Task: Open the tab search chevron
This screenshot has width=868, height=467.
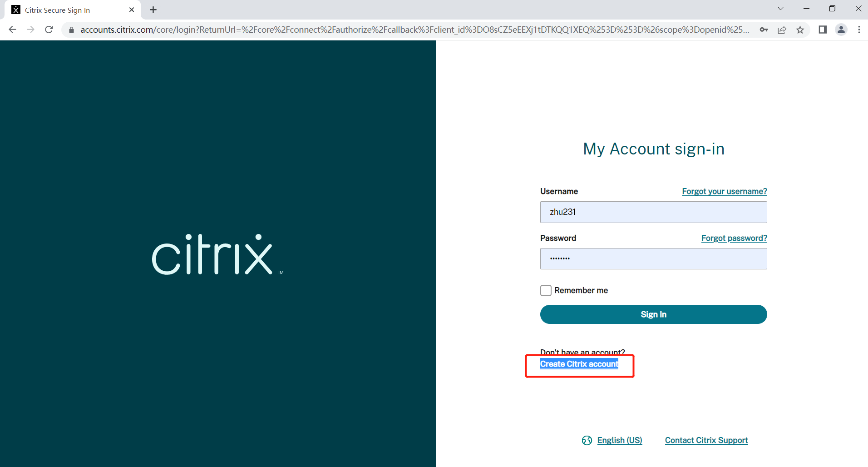Action: pyautogui.click(x=780, y=8)
